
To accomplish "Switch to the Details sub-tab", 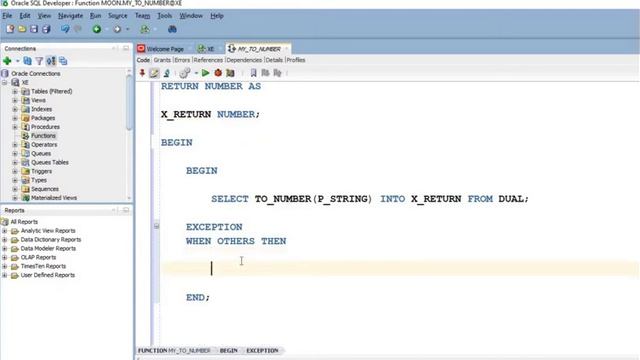I will pyautogui.click(x=274, y=60).
